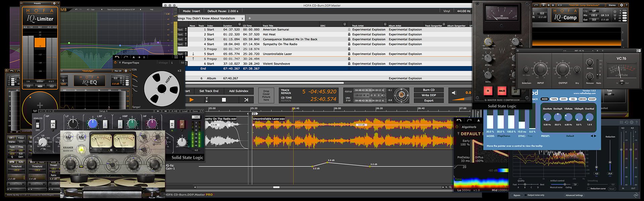This screenshot has width=644, height=201.
Task: Click CD-Burn orange volume slider
Action: (x=462, y=98)
